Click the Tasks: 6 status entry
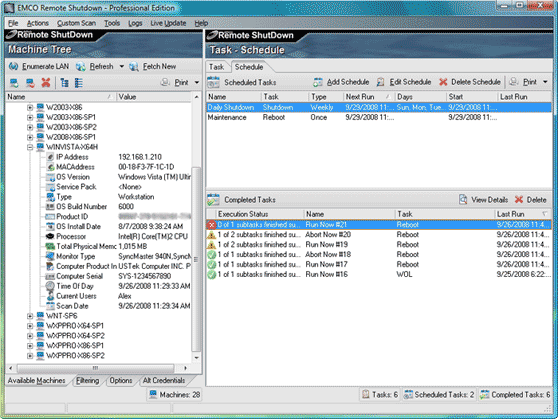 380,394
